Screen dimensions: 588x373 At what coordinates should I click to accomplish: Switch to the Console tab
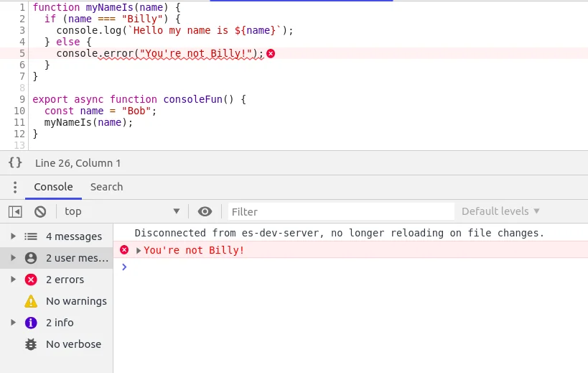pyautogui.click(x=53, y=187)
